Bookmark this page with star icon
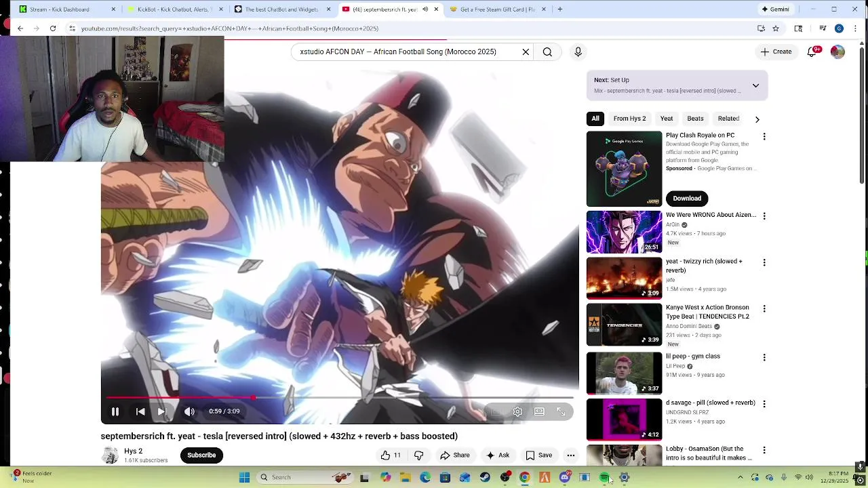Viewport: 868px width, 488px height. 776,28
